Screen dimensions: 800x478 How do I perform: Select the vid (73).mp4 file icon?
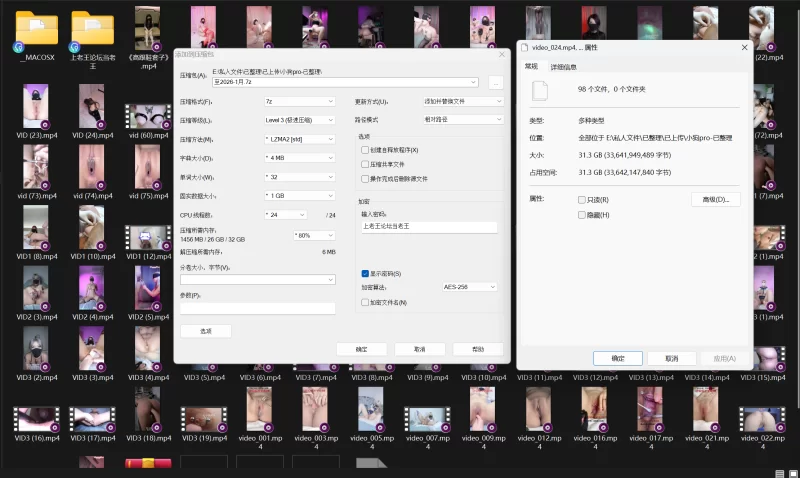[x=36, y=167]
